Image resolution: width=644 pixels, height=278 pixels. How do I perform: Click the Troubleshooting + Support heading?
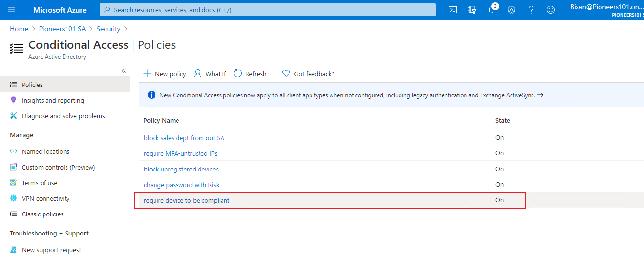click(49, 233)
